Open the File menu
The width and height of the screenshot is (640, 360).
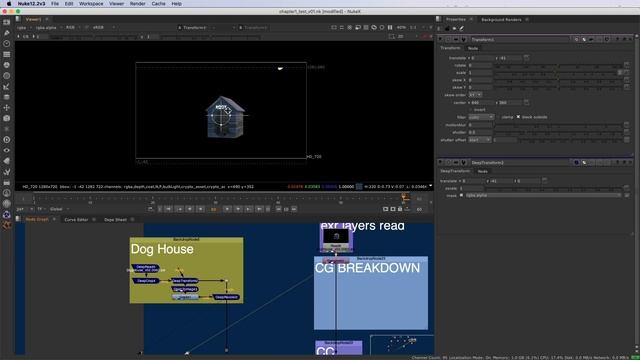(55, 4)
